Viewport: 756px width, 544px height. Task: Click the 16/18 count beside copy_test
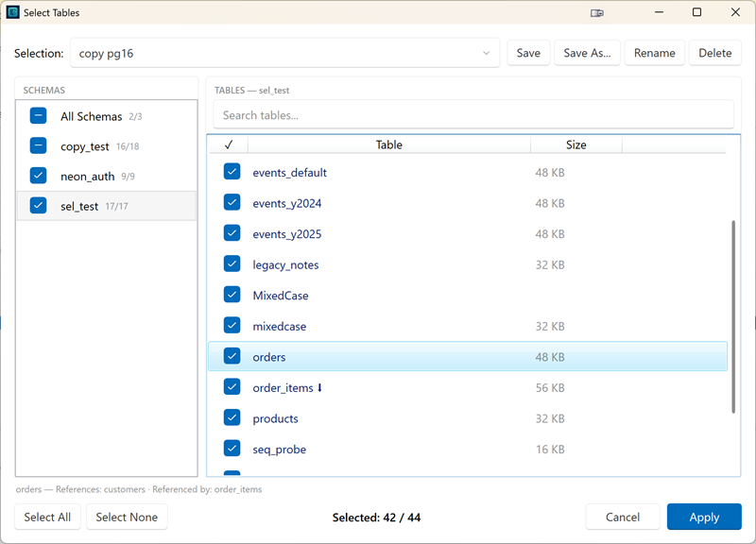click(128, 146)
